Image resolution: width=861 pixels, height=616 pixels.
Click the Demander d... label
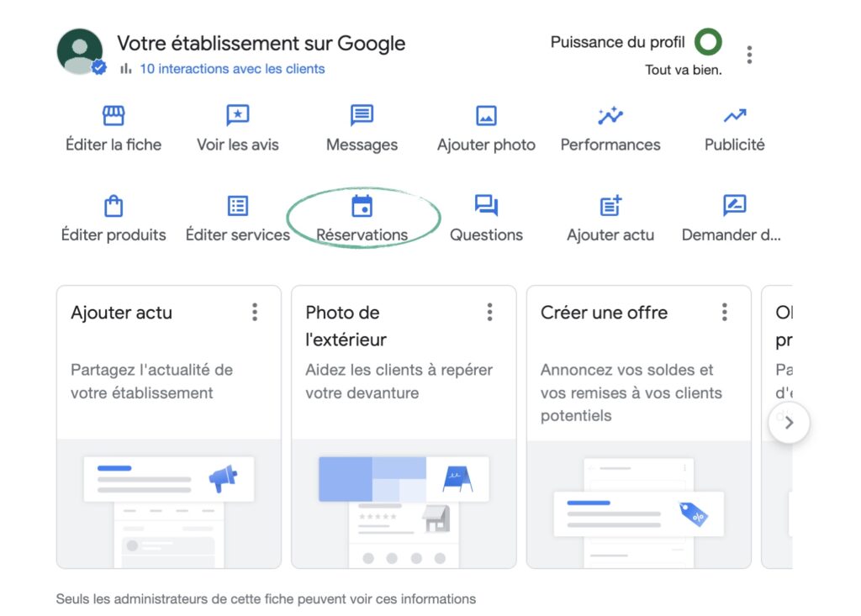point(731,235)
